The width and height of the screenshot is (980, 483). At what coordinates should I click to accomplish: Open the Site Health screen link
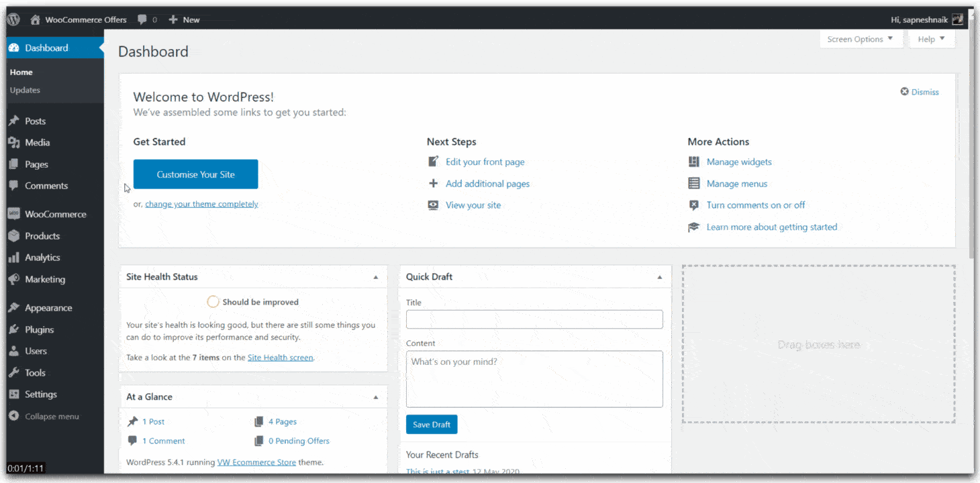[280, 358]
